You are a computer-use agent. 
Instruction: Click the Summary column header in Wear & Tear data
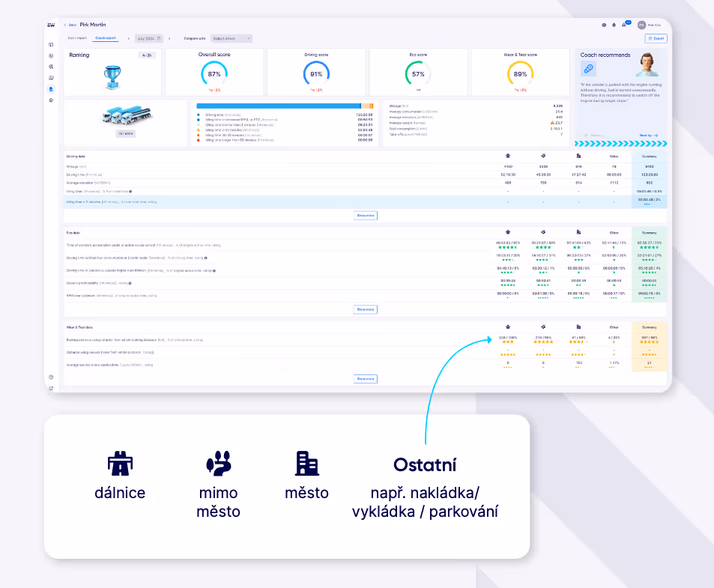pos(649,327)
